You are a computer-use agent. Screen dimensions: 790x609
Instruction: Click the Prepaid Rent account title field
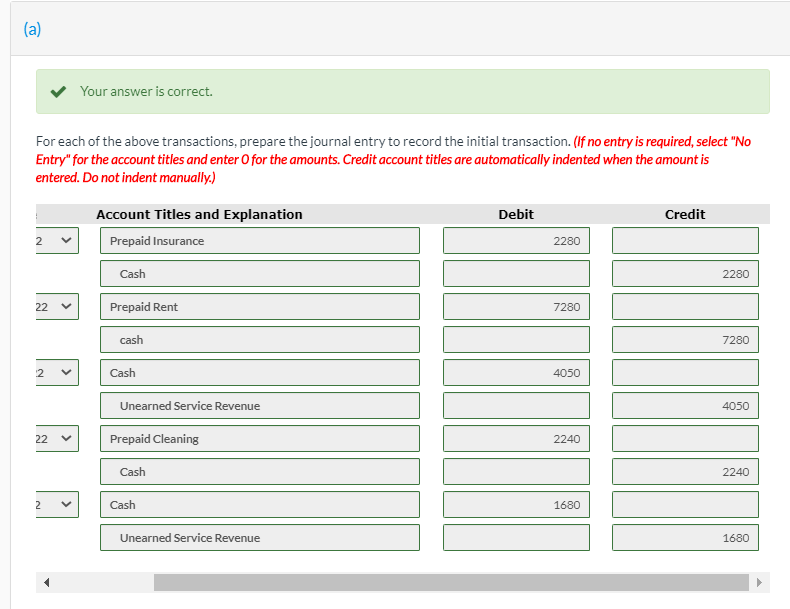point(259,307)
